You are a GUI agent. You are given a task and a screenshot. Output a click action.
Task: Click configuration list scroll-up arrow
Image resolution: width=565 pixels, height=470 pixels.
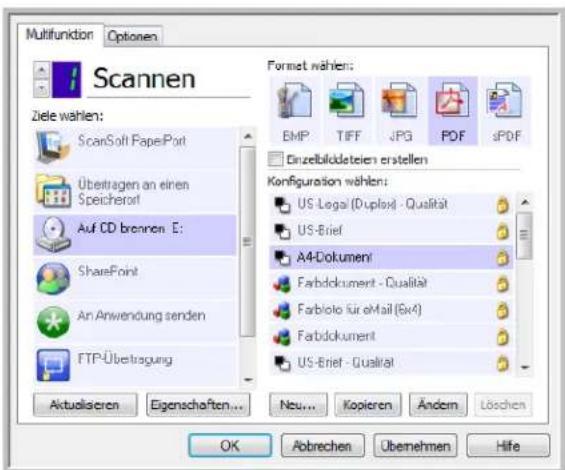[x=525, y=202]
